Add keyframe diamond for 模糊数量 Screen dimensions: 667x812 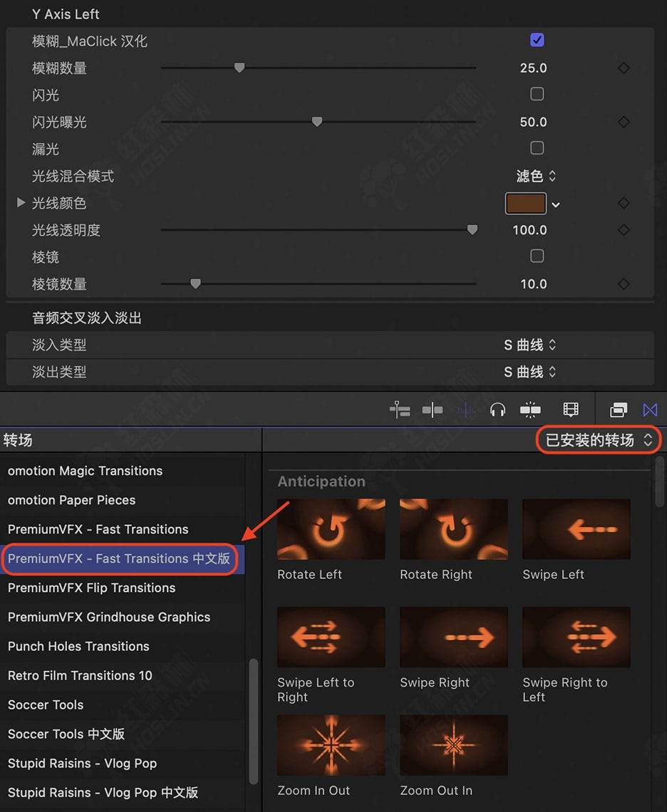pyautogui.click(x=624, y=68)
